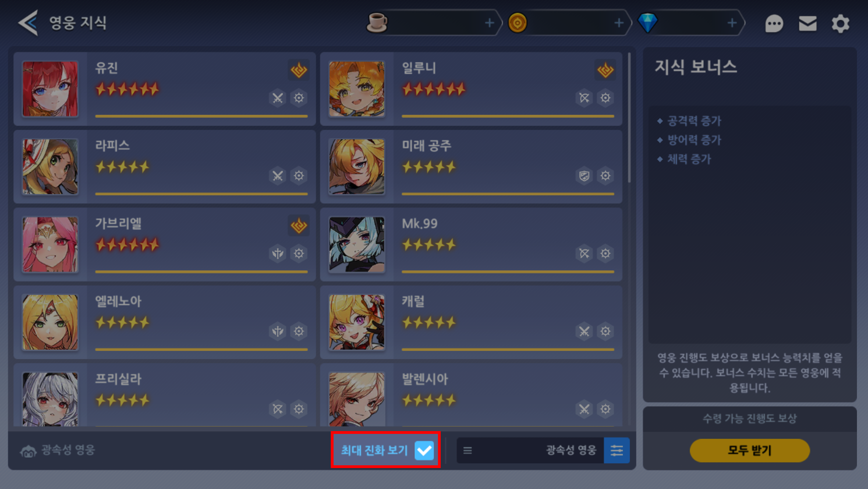
Task: Click shield class icon on 미래 공주
Action: tap(584, 176)
